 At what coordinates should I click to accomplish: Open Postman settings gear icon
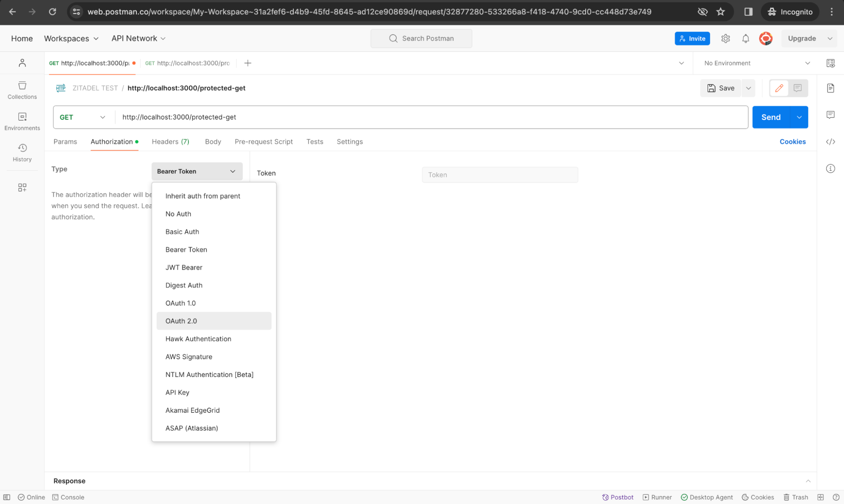725,38
